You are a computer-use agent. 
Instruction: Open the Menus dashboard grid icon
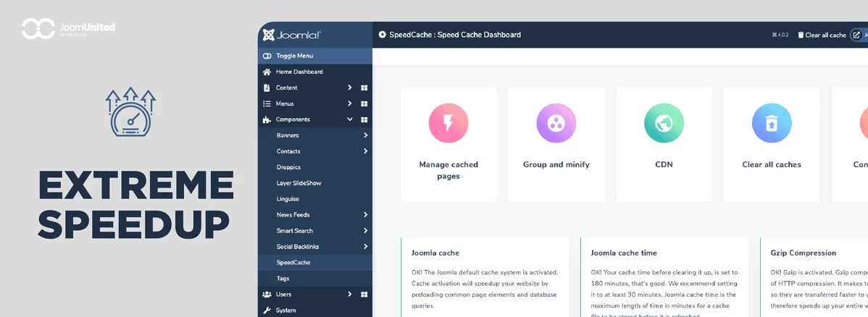[364, 103]
